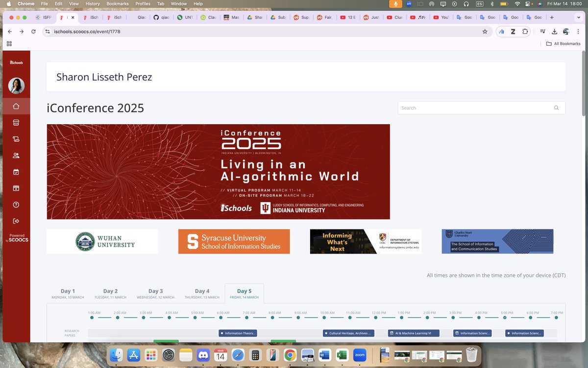
Task: Select the Day 5 Friday tab
Action: [x=244, y=293]
